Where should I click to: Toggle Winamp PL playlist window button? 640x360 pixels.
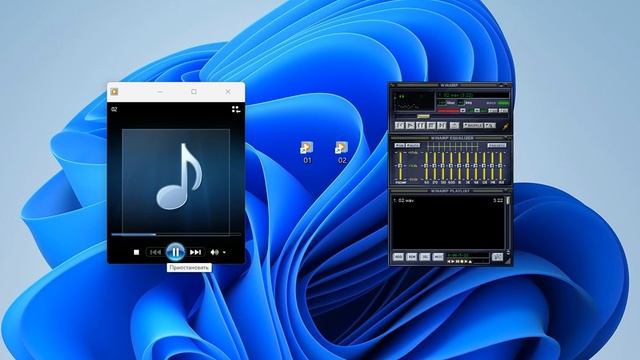[x=504, y=110]
